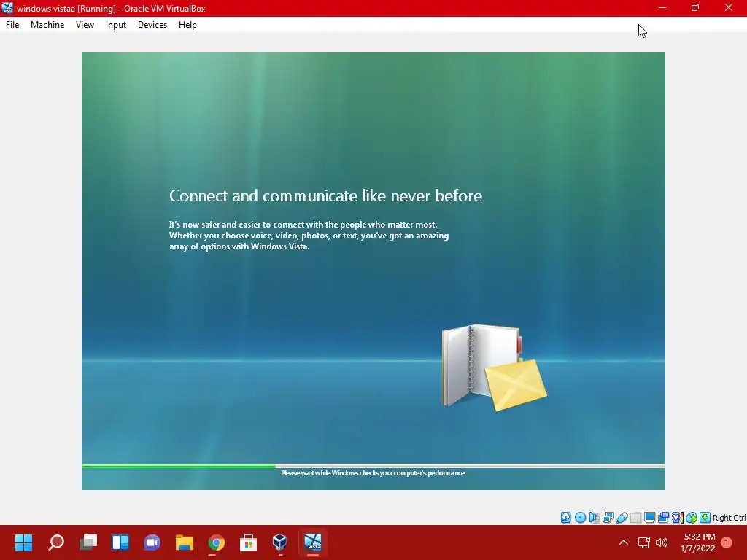Show hidden system tray icons
This screenshot has height=560, width=747.
coord(623,542)
